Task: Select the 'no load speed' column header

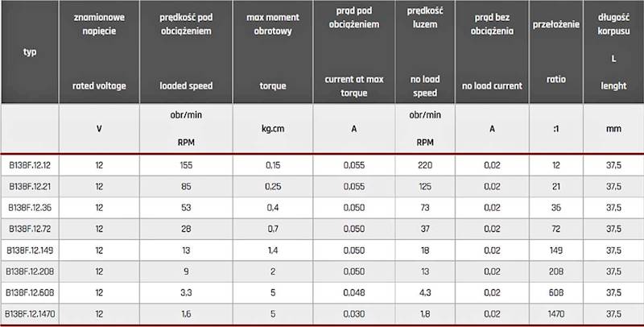Action: [425, 52]
